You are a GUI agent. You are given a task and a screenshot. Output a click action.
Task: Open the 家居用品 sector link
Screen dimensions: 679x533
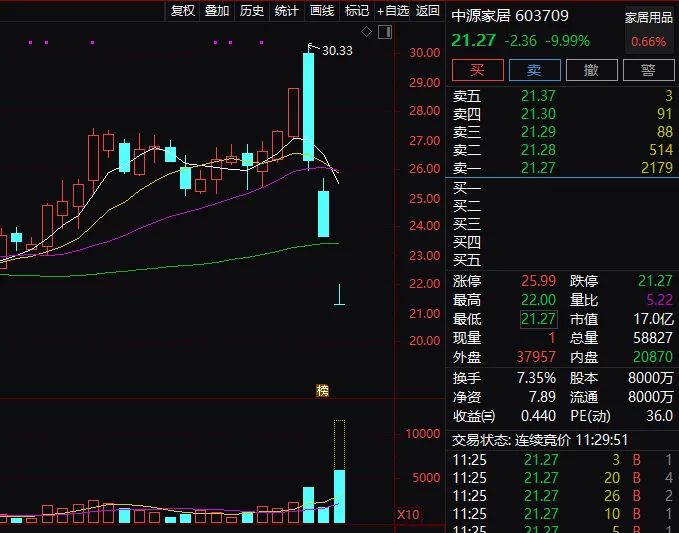[649, 18]
